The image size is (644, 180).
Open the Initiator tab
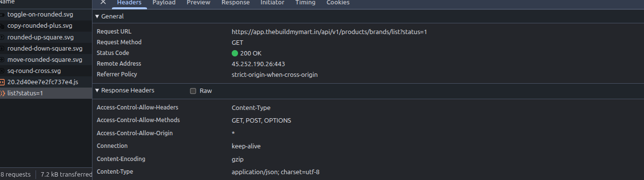tap(273, 3)
